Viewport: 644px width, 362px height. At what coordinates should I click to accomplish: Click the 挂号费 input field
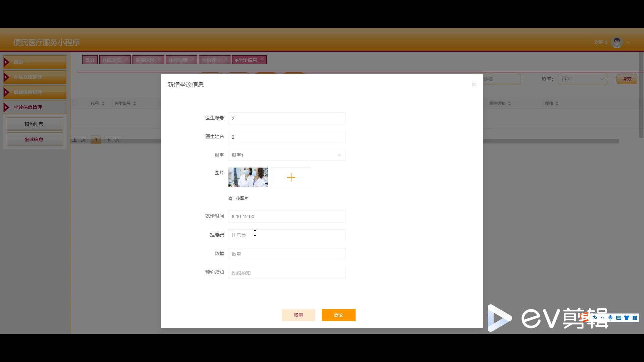(x=286, y=235)
